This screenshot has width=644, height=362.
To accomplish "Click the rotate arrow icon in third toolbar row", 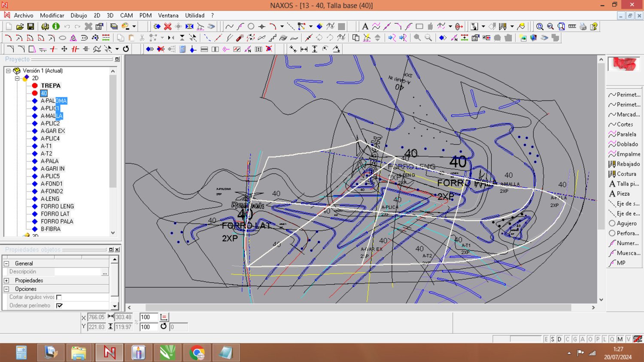I will point(126,49).
